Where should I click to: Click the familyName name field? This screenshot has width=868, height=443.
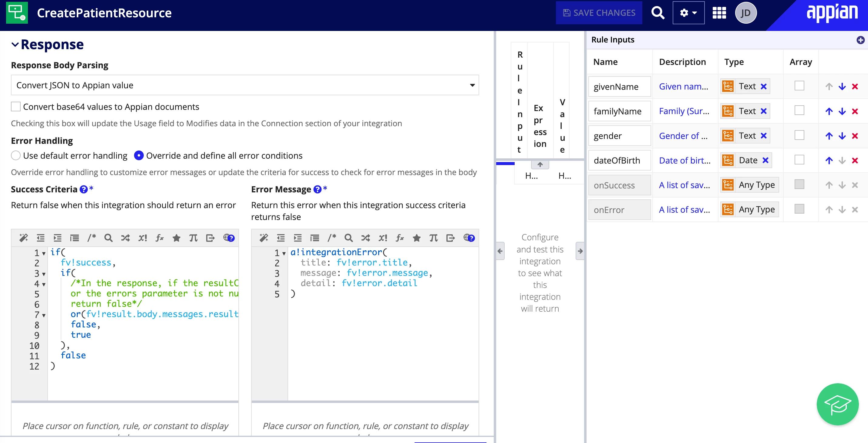click(x=619, y=111)
